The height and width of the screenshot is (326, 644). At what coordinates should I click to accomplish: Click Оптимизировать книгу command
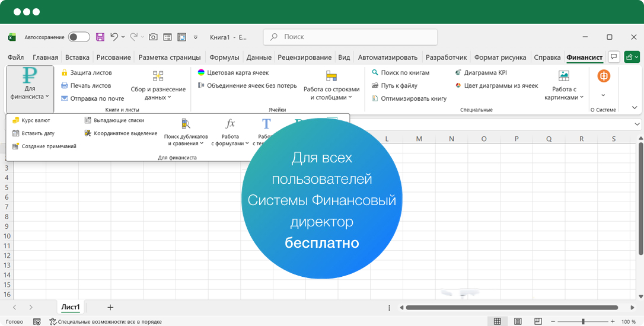409,98
